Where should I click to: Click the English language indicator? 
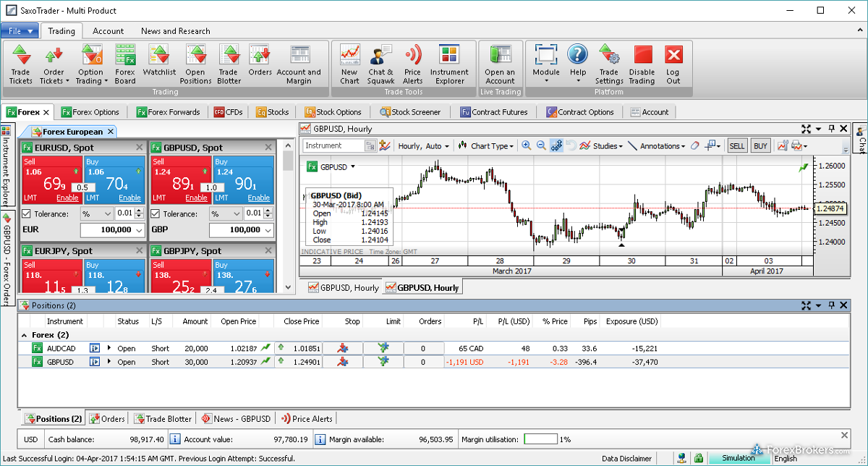coord(786,458)
